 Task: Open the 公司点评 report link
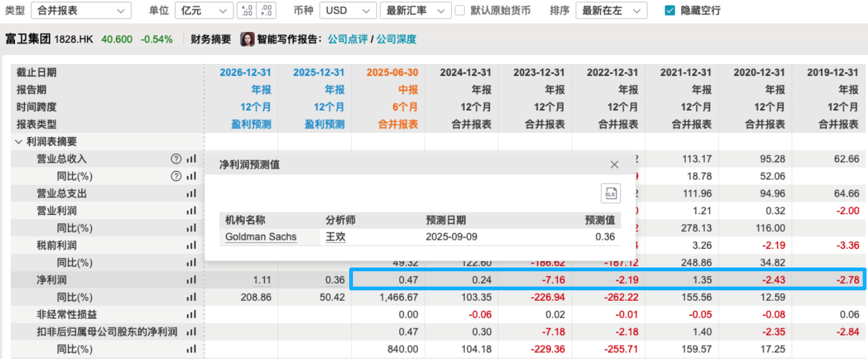tap(347, 39)
